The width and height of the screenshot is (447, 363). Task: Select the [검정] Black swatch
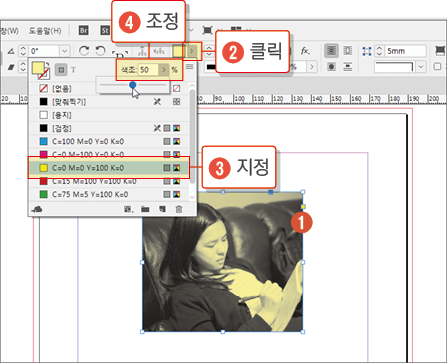tap(109, 128)
